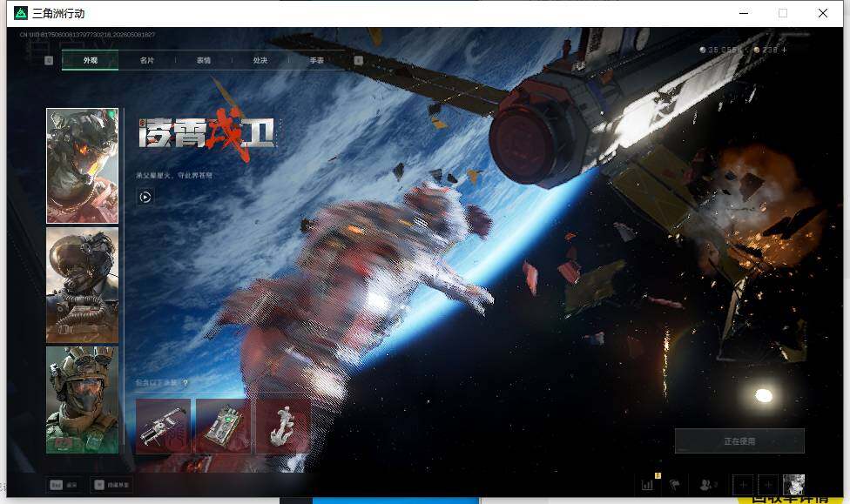850x504 pixels.
Task: Open the friends list icon
Action: tap(707, 485)
